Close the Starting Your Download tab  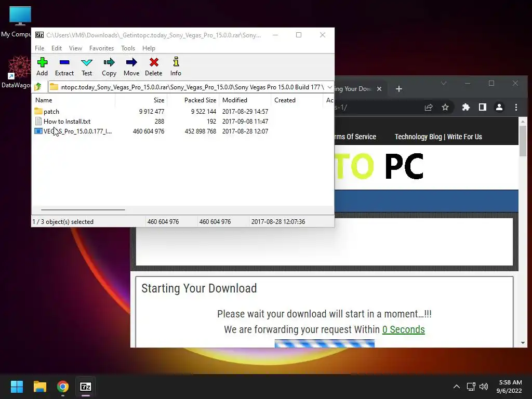379,89
